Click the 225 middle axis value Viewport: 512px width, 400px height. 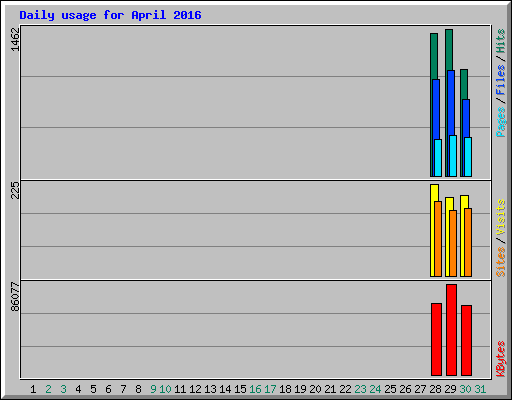15,190
